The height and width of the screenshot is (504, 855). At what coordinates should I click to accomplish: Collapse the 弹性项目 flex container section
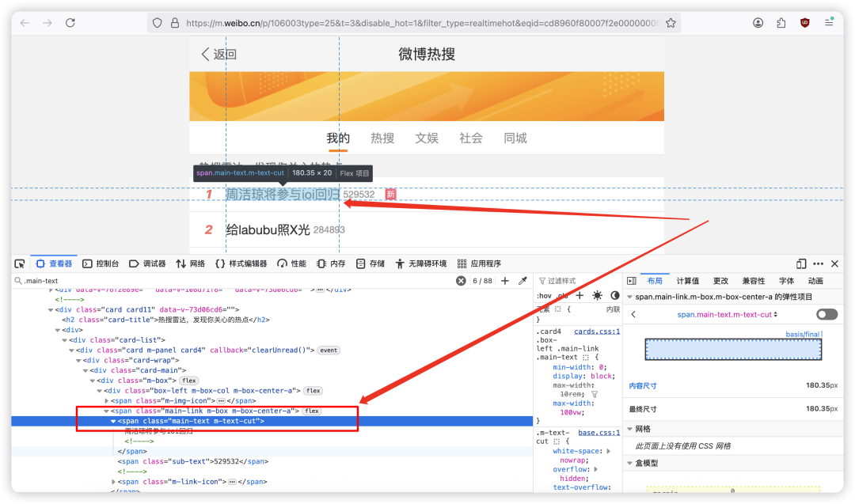[x=629, y=297]
